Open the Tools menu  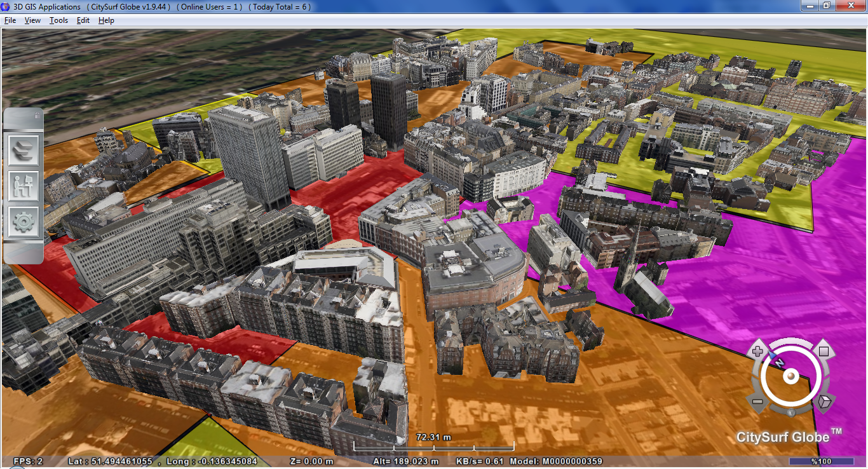coord(58,20)
